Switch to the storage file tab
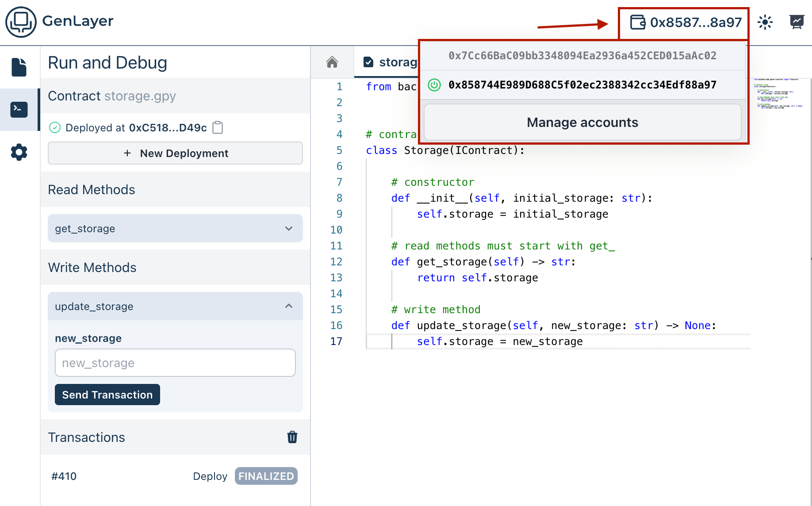 click(389, 62)
